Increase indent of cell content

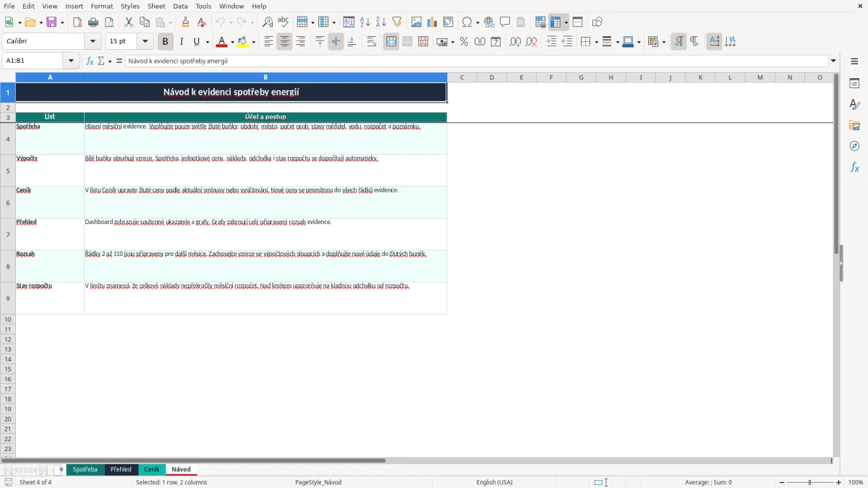pyautogui.click(x=551, y=42)
